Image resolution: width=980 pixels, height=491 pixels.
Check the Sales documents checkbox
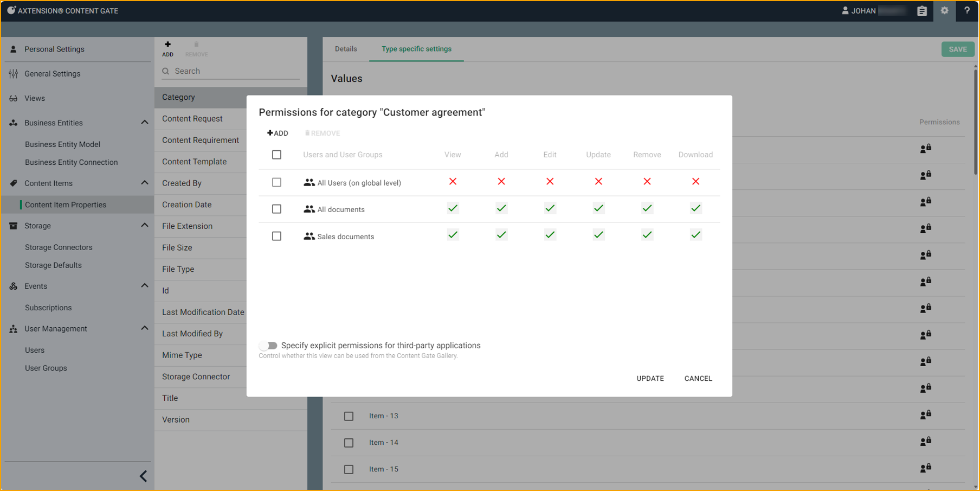point(276,237)
